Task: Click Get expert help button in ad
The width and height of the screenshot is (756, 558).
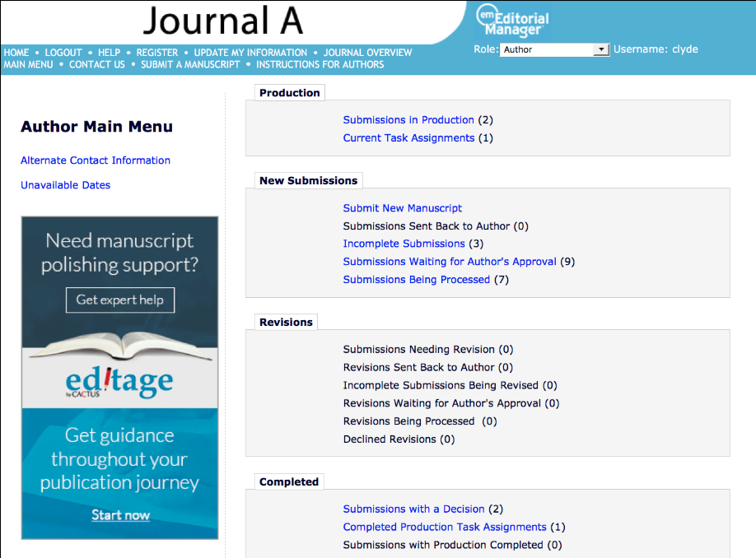Action: point(120,300)
